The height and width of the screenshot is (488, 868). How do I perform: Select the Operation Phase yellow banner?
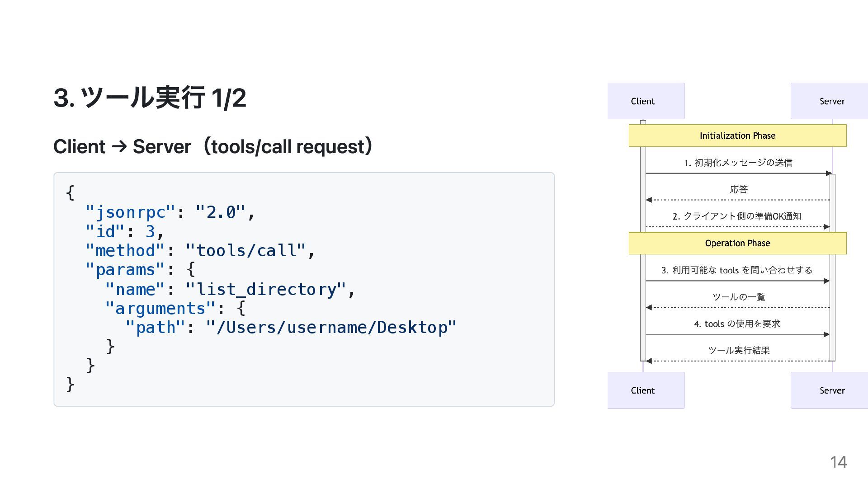pyautogui.click(x=737, y=243)
